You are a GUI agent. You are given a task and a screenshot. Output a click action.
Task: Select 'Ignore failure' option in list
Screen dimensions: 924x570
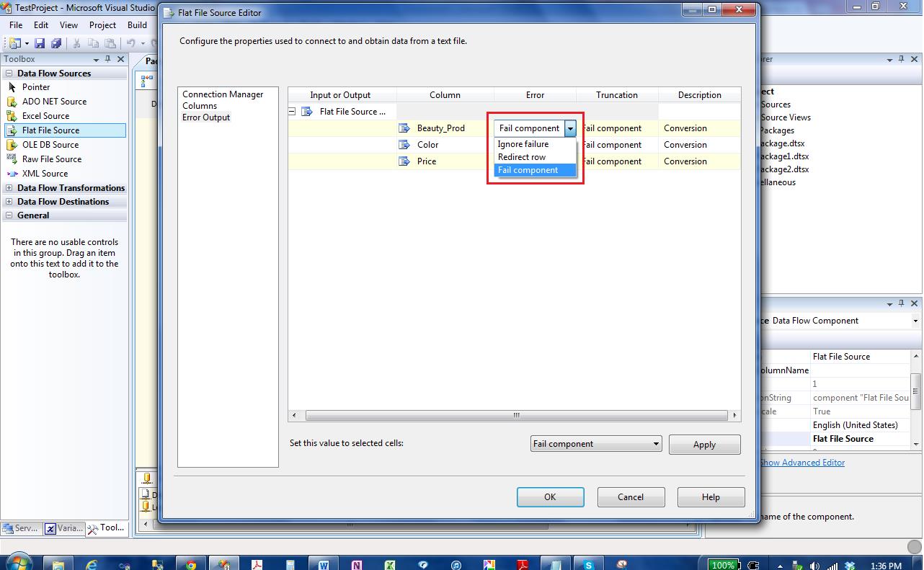click(x=523, y=144)
